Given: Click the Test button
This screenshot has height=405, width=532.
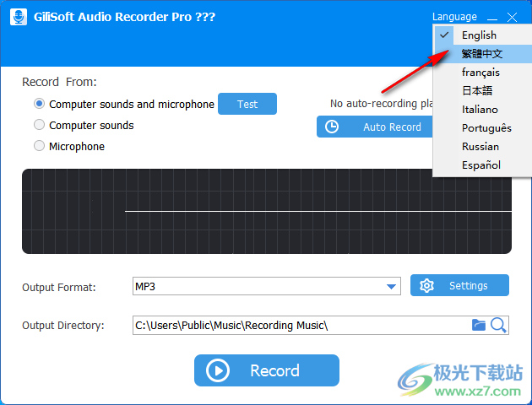Looking at the screenshot, I should click(x=247, y=104).
